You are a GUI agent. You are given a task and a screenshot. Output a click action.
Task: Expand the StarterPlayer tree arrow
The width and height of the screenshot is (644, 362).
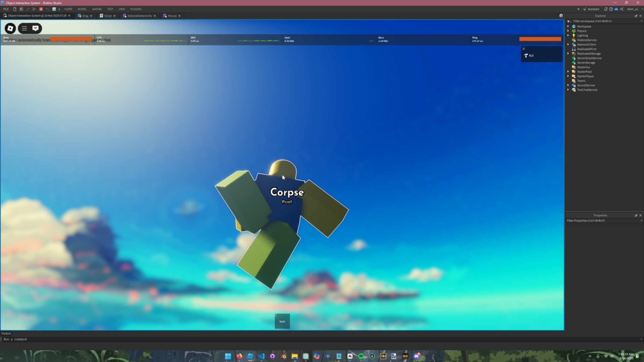(x=568, y=76)
